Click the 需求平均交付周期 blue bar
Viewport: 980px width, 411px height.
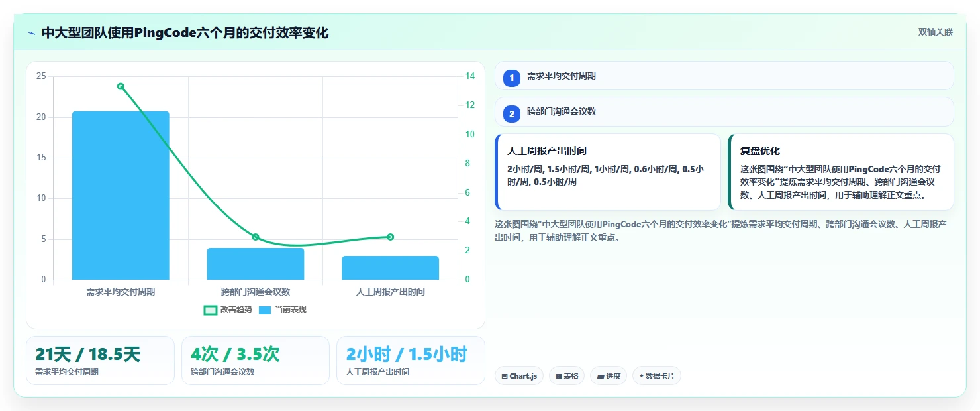pyautogui.click(x=121, y=196)
